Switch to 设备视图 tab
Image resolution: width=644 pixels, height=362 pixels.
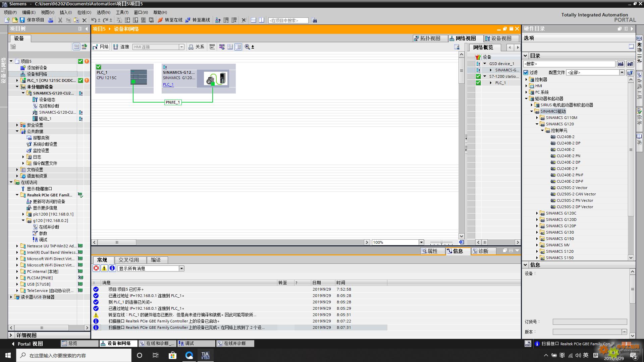[501, 39]
